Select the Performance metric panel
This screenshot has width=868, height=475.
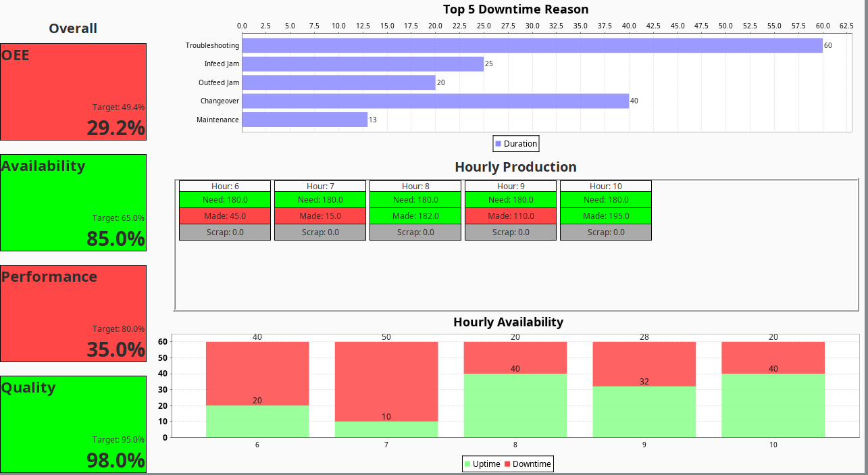click(x=73, y=313)
